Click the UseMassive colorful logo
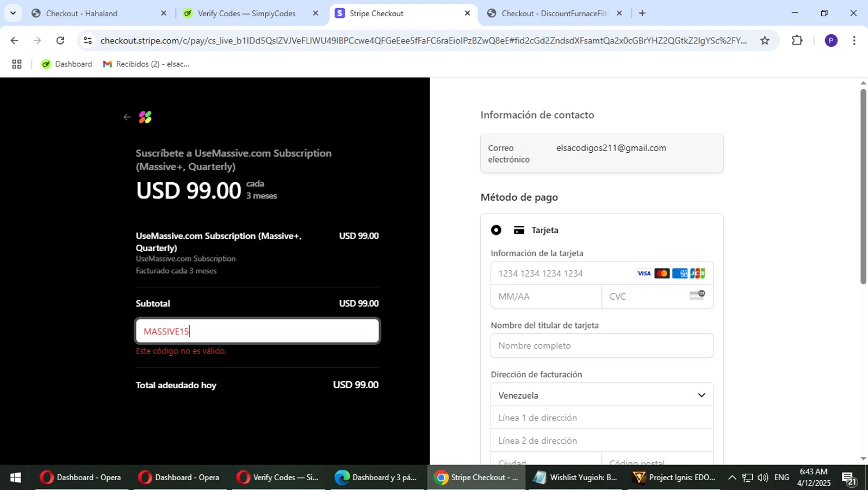The height and width of the screenshot is (490, 868). [145, 117]
